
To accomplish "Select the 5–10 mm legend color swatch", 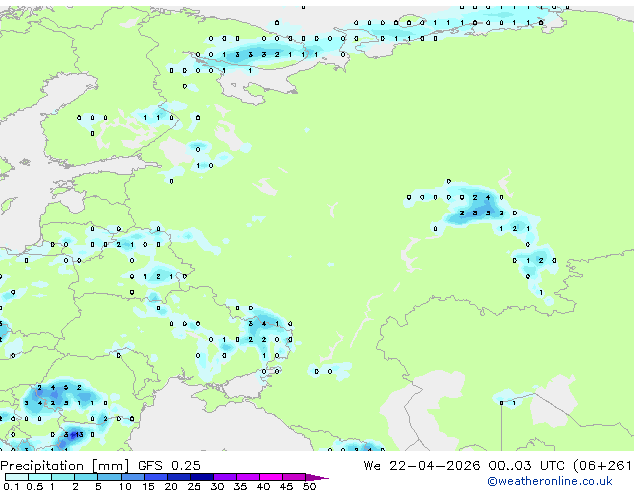I will [110, 477].
